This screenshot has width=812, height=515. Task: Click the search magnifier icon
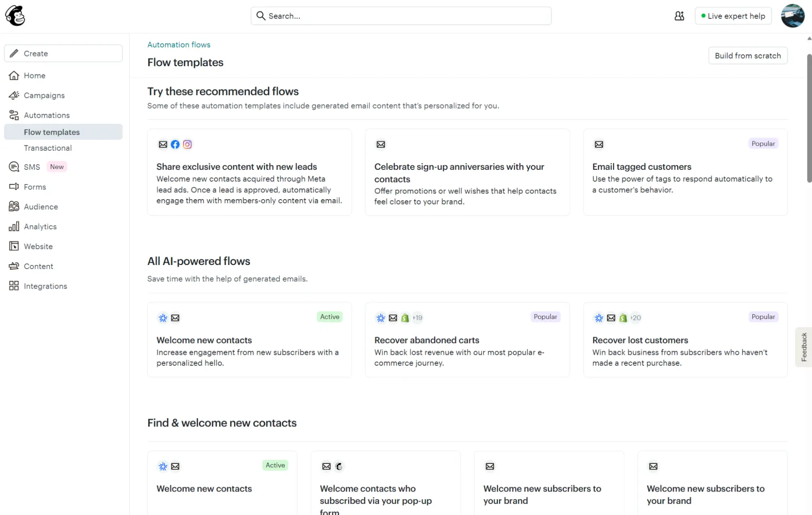261,16
